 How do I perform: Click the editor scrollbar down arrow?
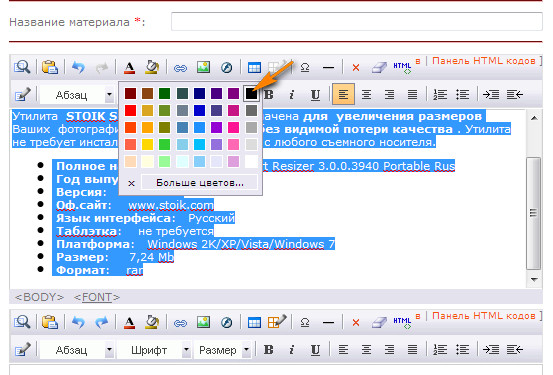tap(534, 279)
